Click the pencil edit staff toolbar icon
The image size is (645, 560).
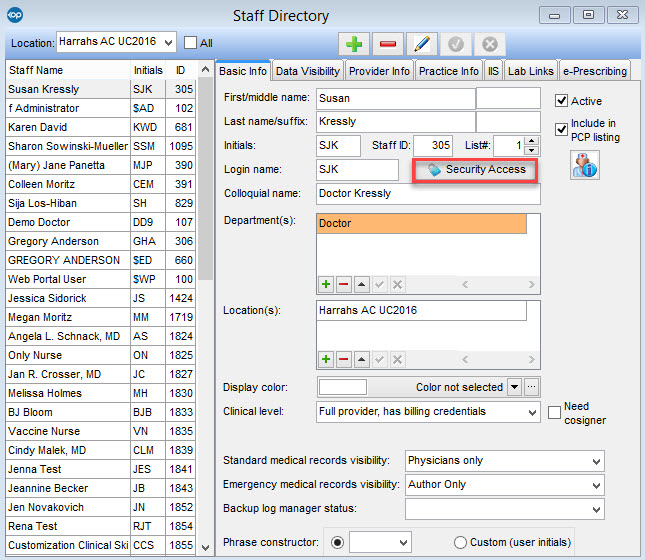pos(422,44)
